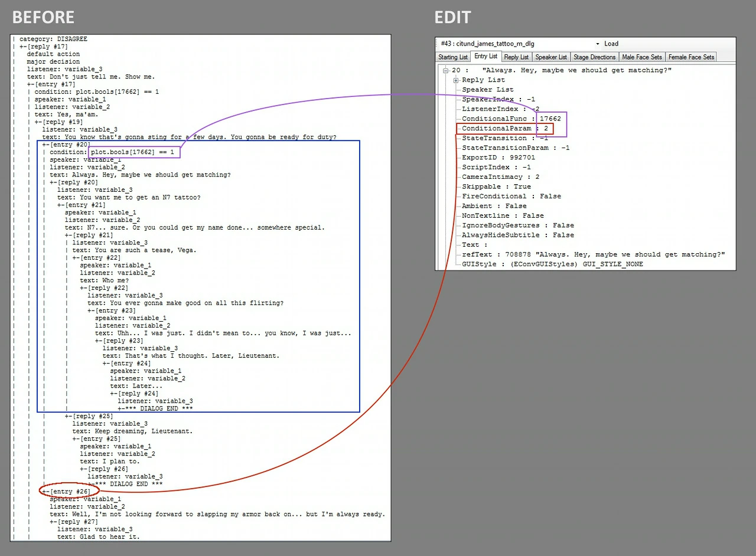
Task: Click the "text: Who me?" line
Action: [x=105, y=280]
